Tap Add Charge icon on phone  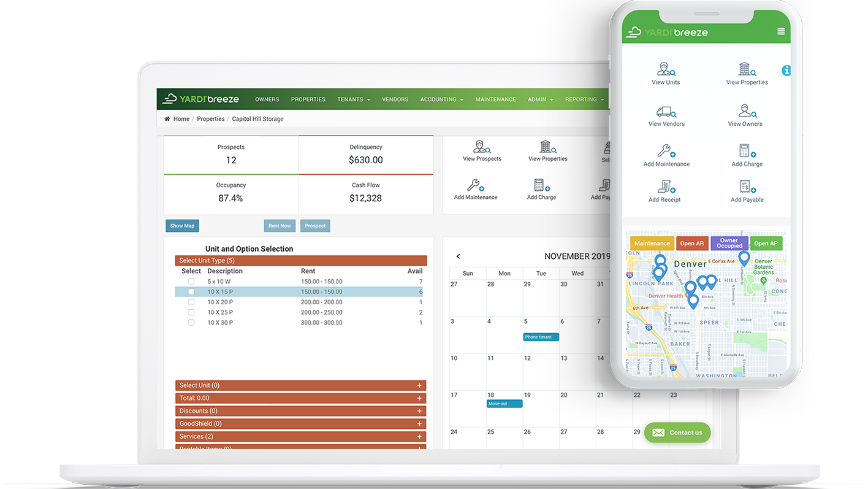(x=747, y=151)
